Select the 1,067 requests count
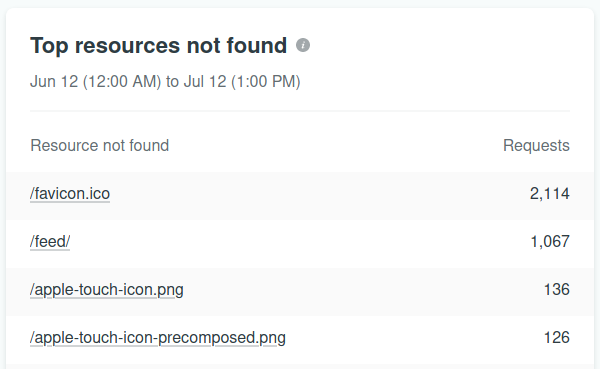600x369 pixels. tap(550, 242)
